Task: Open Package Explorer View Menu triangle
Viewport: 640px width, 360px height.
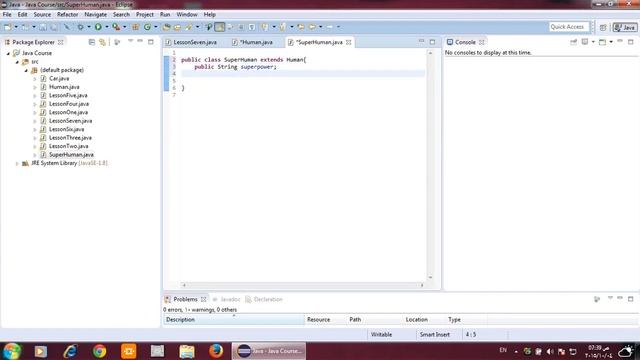Action: point(131,41)
